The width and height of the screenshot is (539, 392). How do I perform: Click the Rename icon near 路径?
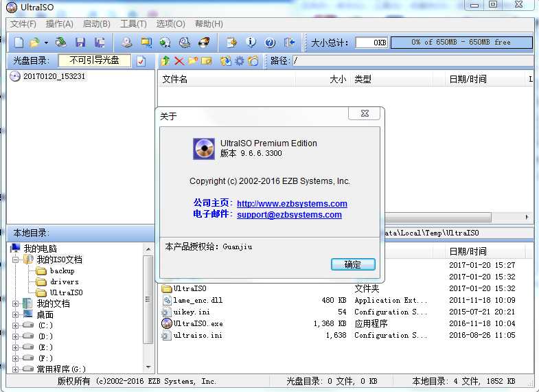(x=206, y=61)
